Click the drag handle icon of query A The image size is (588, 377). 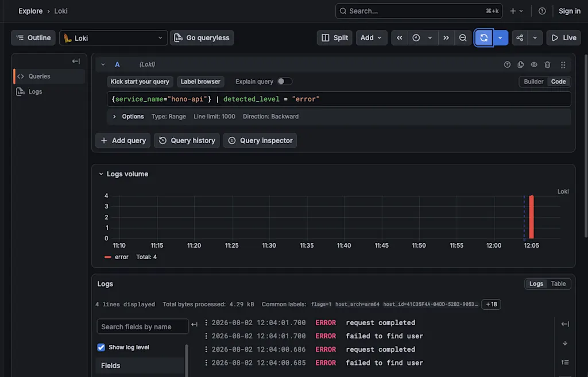(x=563, y=64)
